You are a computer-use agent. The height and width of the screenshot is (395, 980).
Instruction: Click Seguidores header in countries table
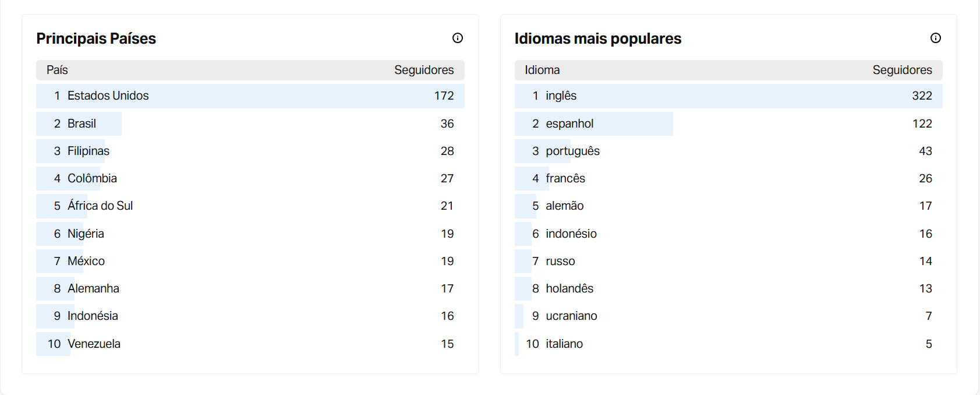pos(424,70)
